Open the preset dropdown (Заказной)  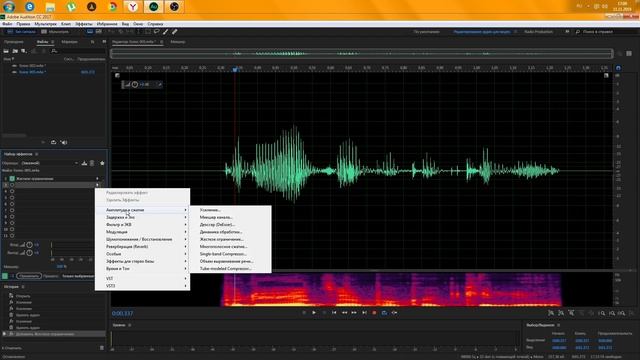[x=50, y=163]
